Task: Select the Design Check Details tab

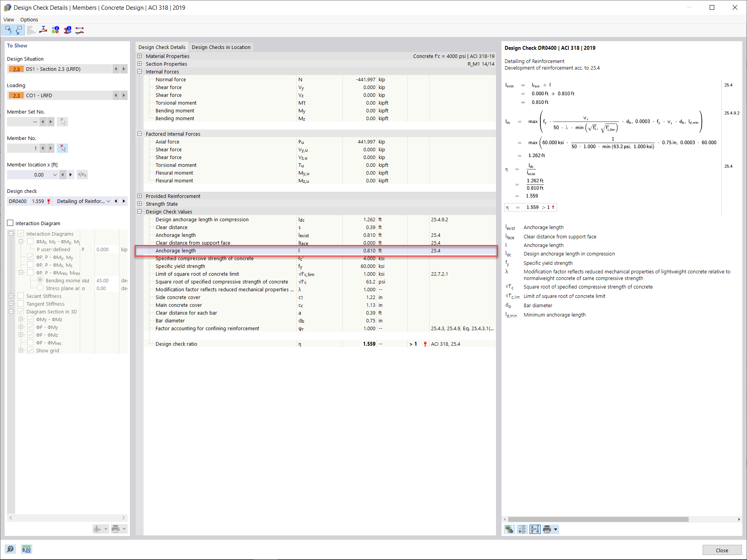Action: 162,47
